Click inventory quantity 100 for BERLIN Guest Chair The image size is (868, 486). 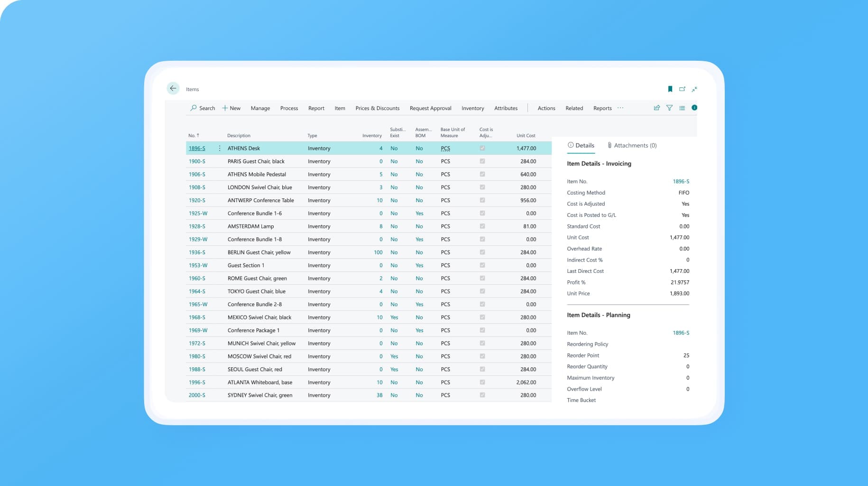click(378, 252)
